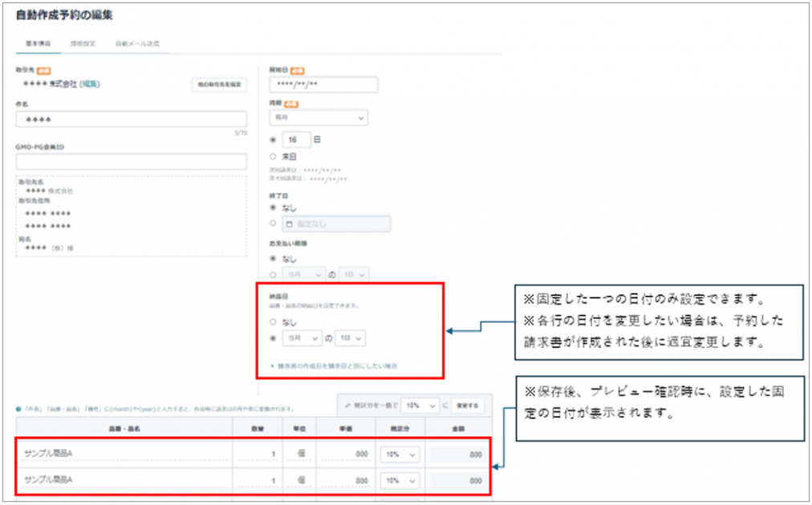Select なし under 終了日
The width and height of the screenshot is (812, 505).
coord(273,208)
